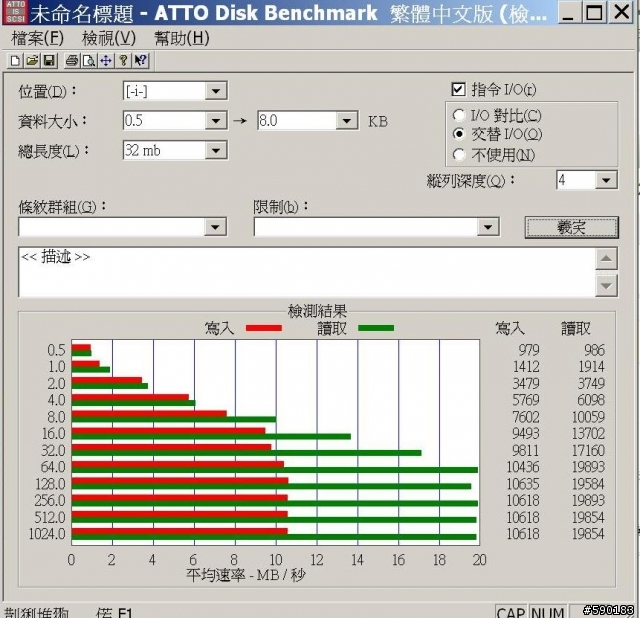Image resolution: width=640 pixels, height=618 pixels.
Task: Click the red 寫入 legend swatch
Action: pyautogui.click(x=264, y=328)
